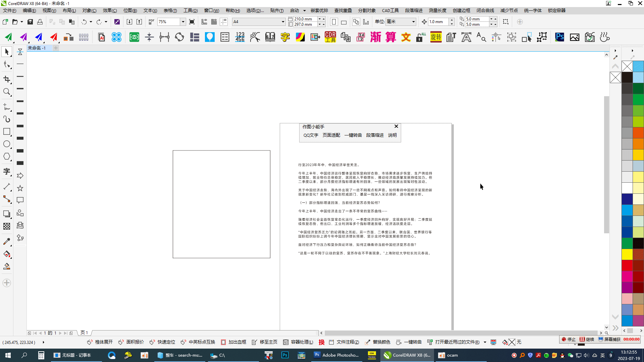Click the Ps Photoshop plugin icon
This screenshot has width=644, height=362.
tap(559, 37)
